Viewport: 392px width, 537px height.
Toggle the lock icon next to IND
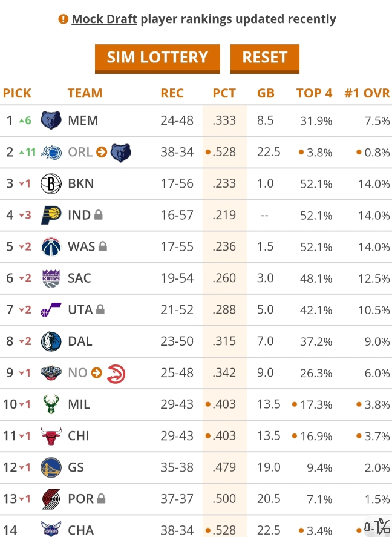pos(99,215)
